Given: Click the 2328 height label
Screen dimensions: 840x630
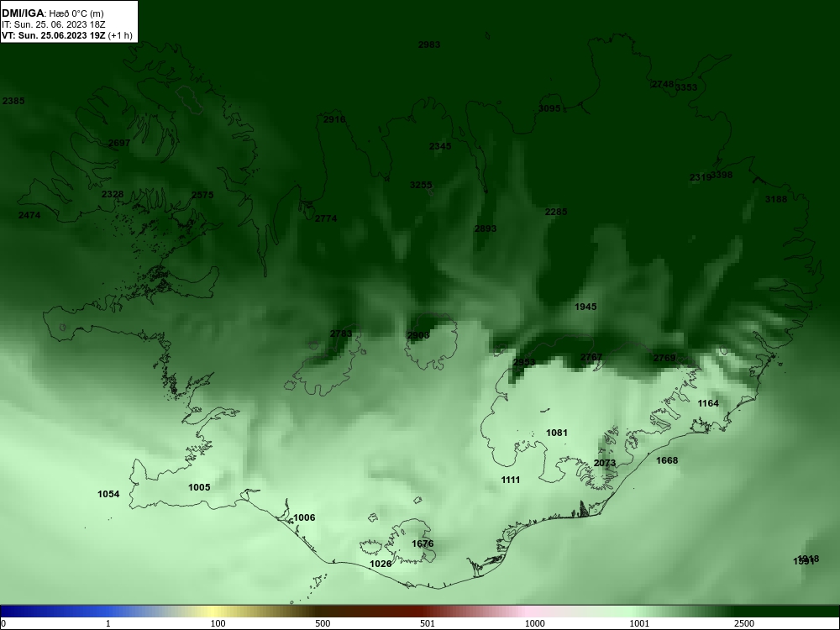Looking at the screenshot, I should (x=113, y=195).
